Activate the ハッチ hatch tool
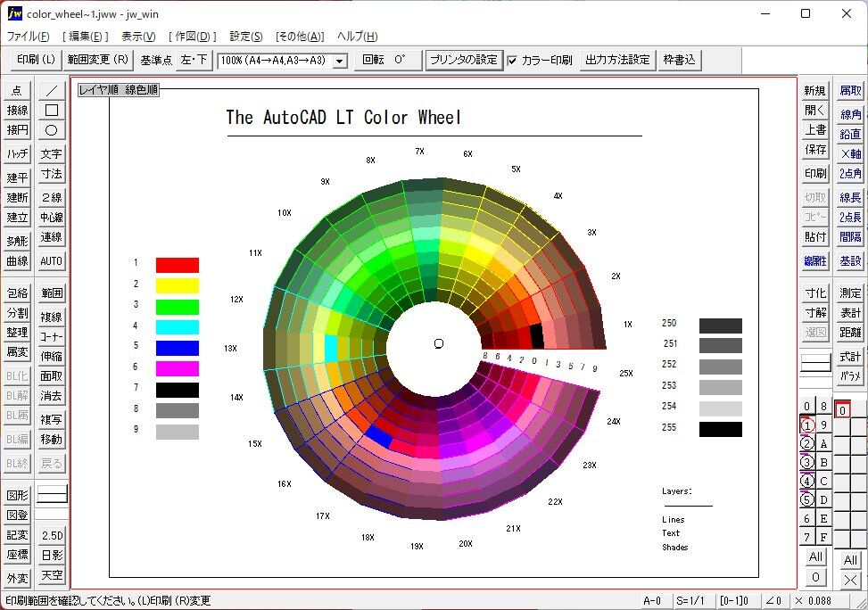The width and height of the screenshot is (868, 610). click(18, 154)
